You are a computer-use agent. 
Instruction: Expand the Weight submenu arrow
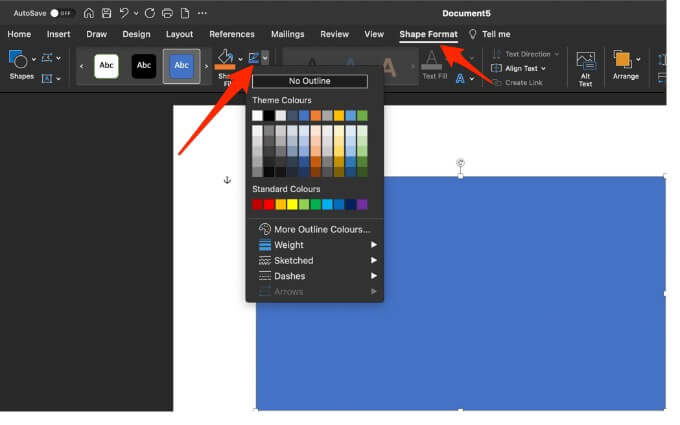(x=373, y=245)
